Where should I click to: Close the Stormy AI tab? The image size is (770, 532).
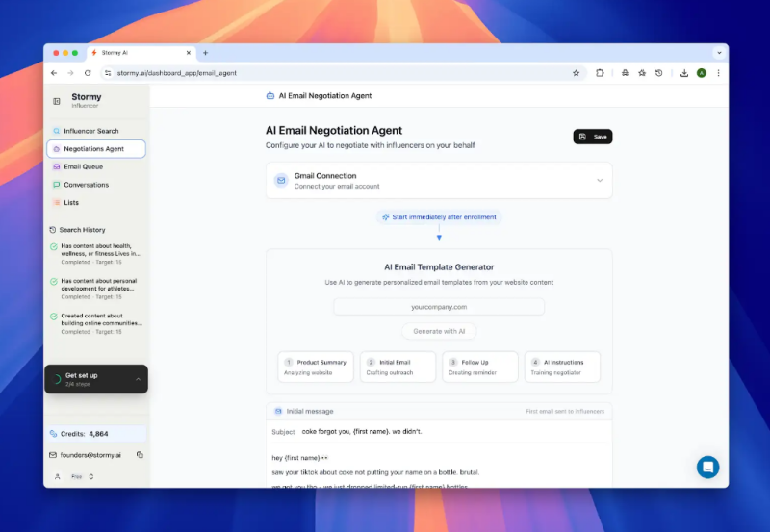tap(189, 53)
